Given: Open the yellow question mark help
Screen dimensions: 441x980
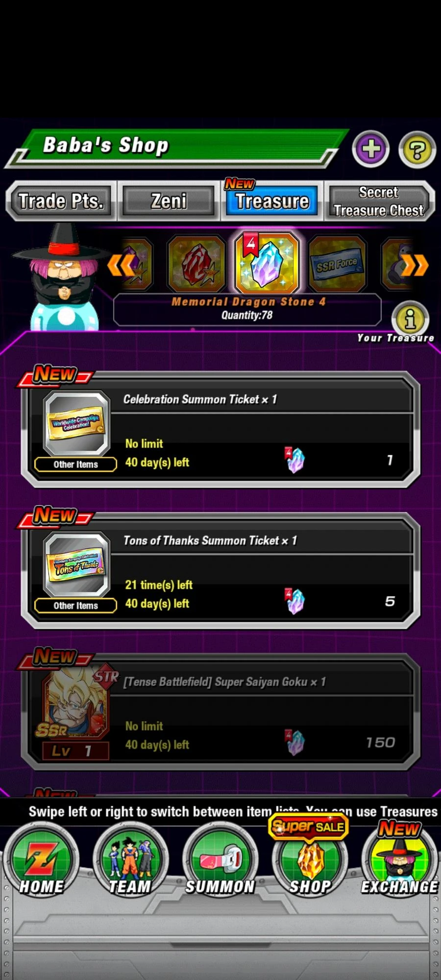Looking at the screenshot, I should pyautogui.click(x=417, y=149).
